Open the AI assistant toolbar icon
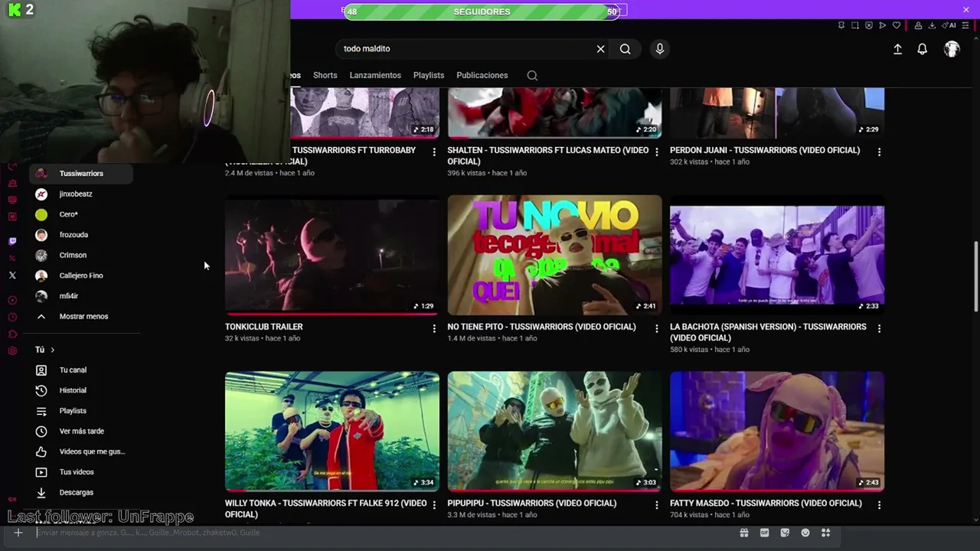The width and height of the screenshot is (980, 551). point(950,25)
